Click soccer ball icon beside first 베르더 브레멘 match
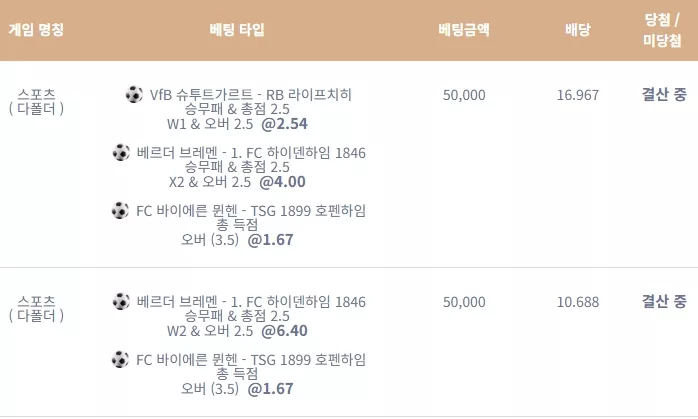698x419 pixels. click(121, 152)
